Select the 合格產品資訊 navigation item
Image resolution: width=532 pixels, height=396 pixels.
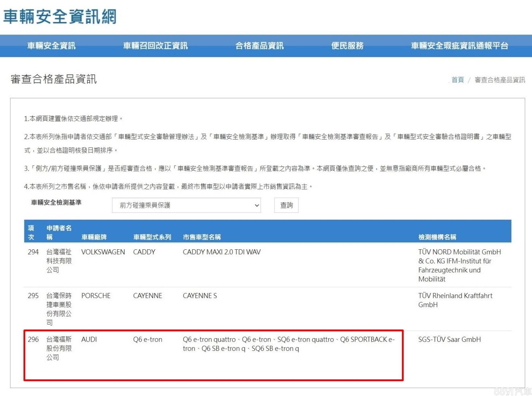click(x=259, y=46)
